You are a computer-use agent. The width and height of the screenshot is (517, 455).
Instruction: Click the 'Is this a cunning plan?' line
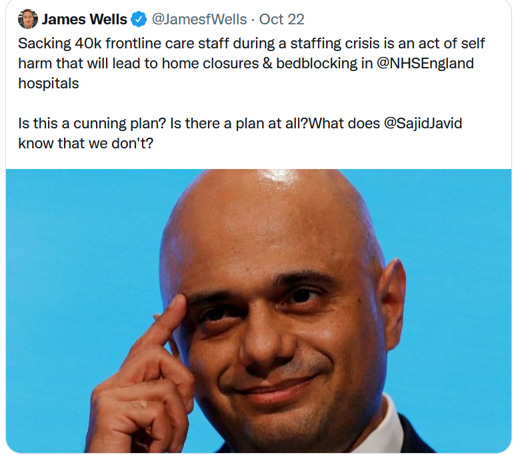(x=92, y=123)
